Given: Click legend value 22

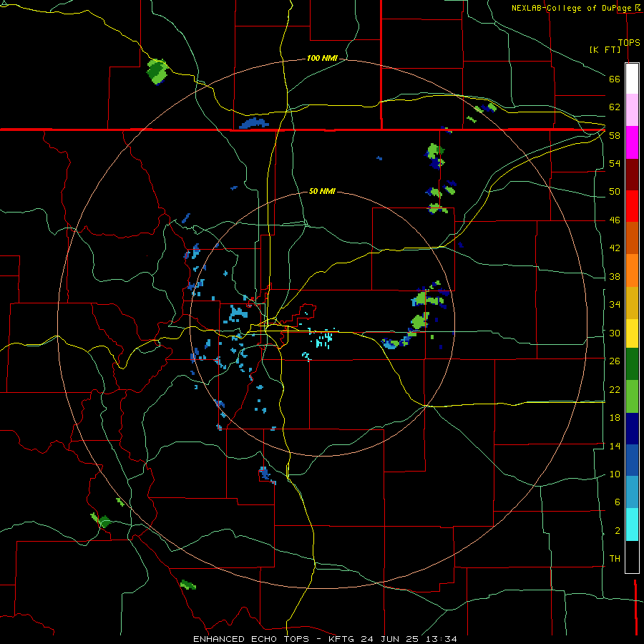Looking at the screenshot, I should pyautogui.click(x=615, y=389).
